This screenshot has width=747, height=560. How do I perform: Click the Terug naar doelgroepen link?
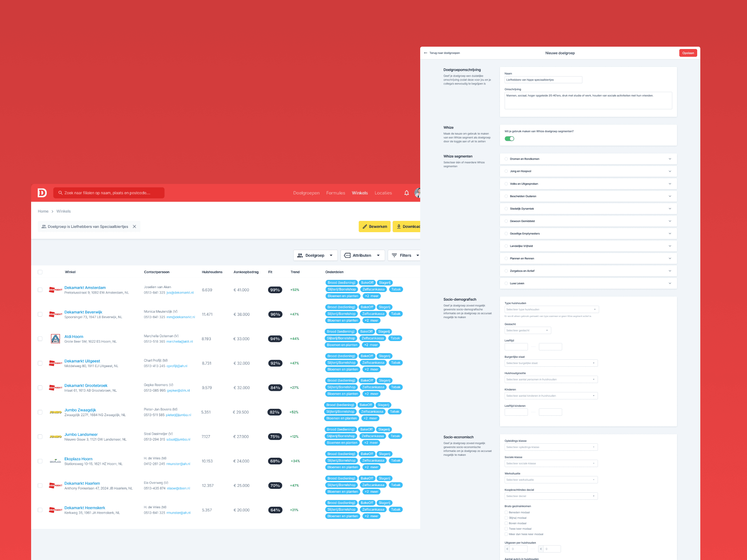[445, 53]
